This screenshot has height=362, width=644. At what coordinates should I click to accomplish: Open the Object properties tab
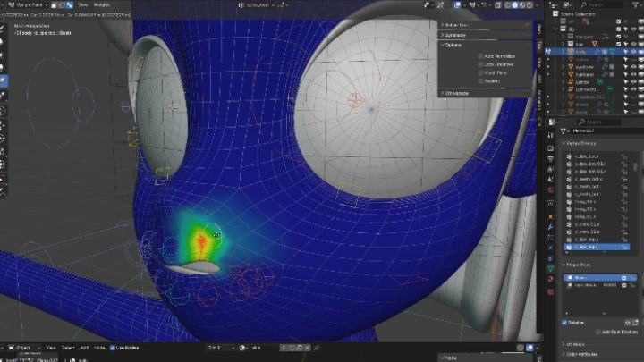pyautogui.click(x=551, y=216)
